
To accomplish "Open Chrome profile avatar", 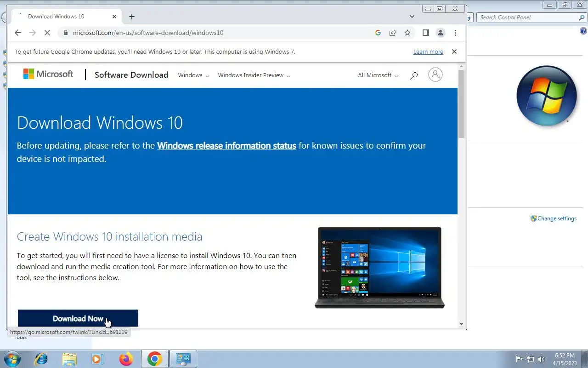I will click(441, 33).
